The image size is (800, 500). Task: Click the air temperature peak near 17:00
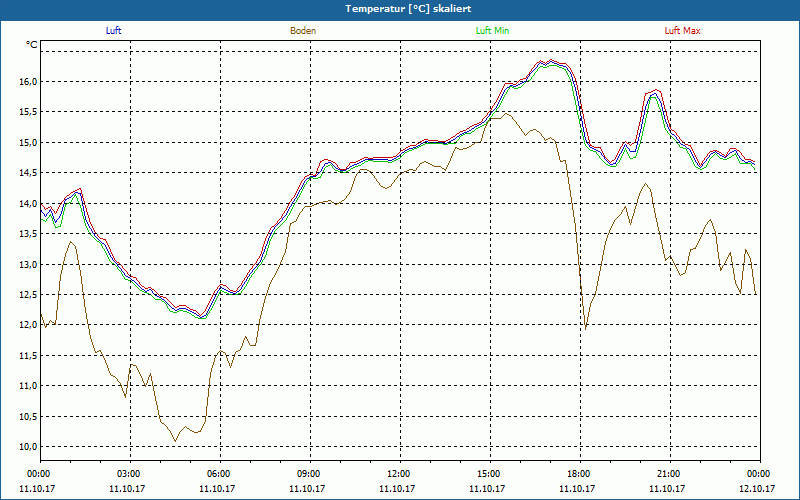coord(550,61)
